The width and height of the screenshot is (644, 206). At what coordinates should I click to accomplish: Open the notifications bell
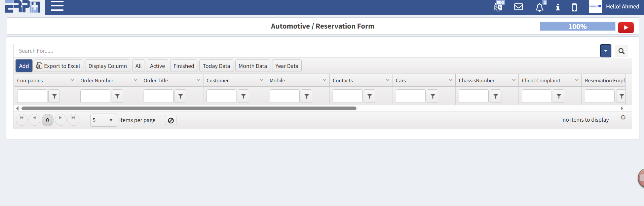(x=539, y=7)
